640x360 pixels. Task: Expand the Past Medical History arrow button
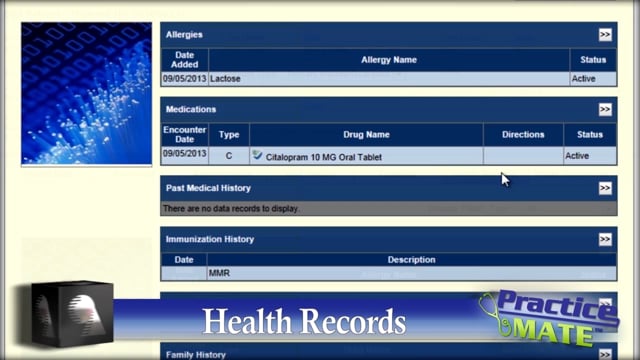coord(605,188)
